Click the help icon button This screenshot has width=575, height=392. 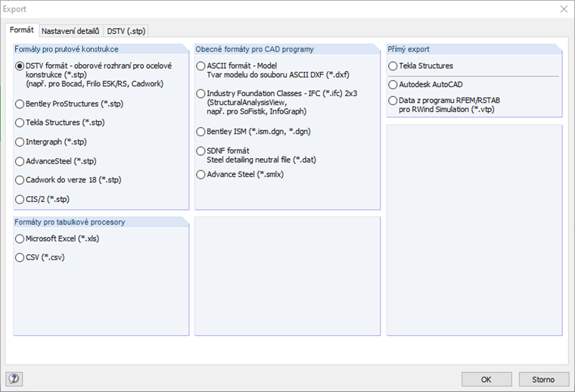click(x=14, y=379)
